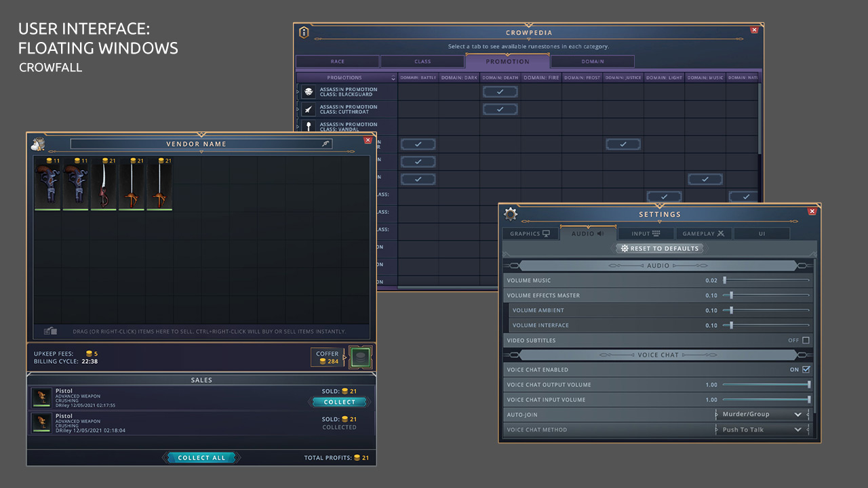Viewport: 868px width, 488px height.
Task: Switch to the Gameplay settings tab
Action: 703,234
